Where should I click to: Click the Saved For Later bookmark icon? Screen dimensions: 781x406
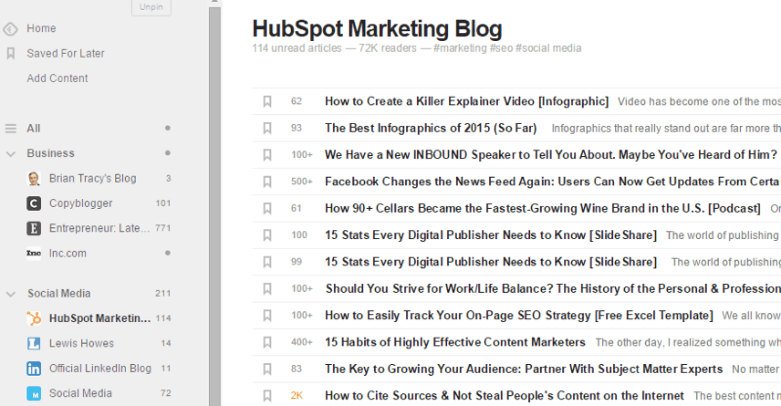tap(10, 53)
